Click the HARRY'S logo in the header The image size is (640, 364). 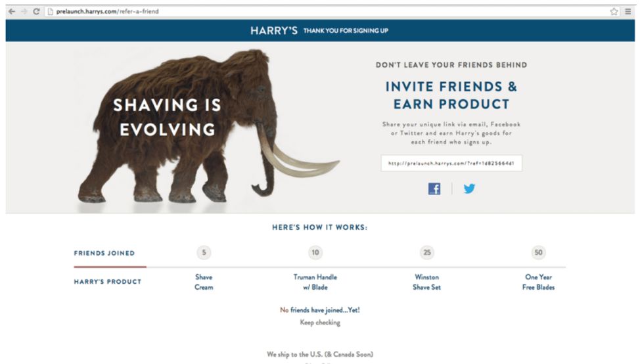[x=274, y=31]
